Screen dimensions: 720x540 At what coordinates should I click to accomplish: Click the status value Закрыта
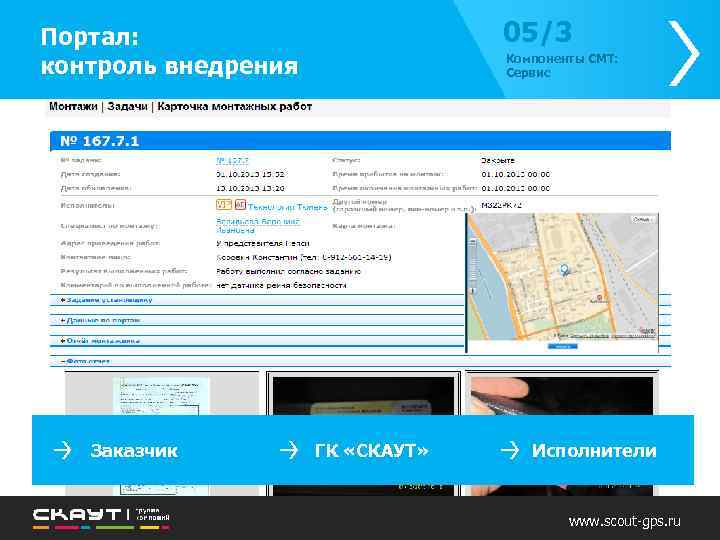(498, 161)
